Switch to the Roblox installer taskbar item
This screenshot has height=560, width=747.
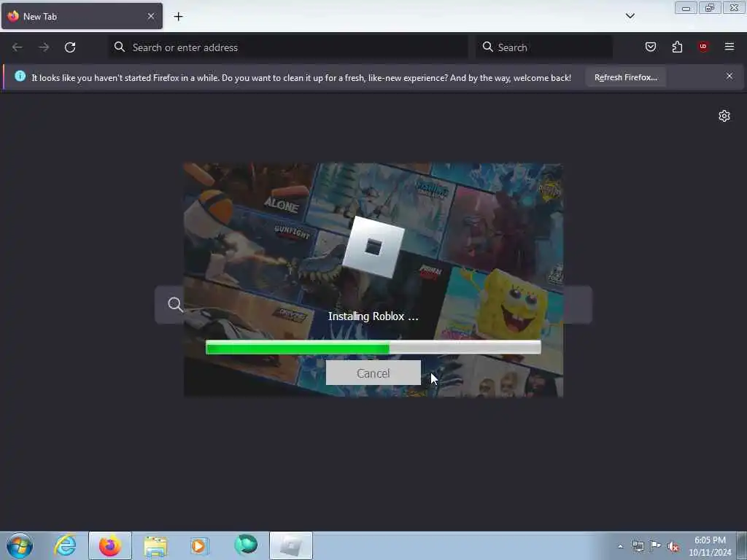291,545
